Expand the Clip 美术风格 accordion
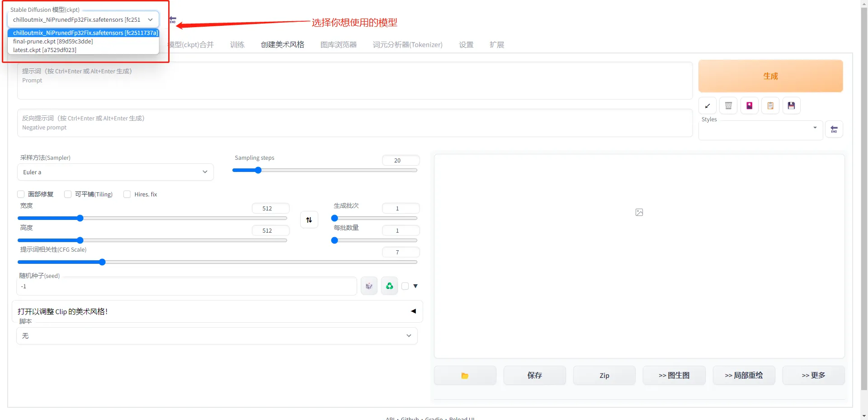The width and height of the screenshot is (868, 420). pos(217,311)
